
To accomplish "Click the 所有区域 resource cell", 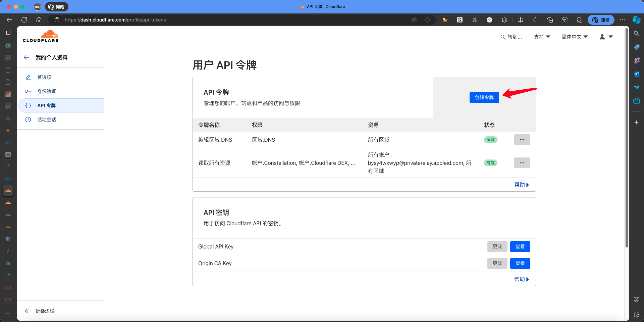I will (379, 140).
